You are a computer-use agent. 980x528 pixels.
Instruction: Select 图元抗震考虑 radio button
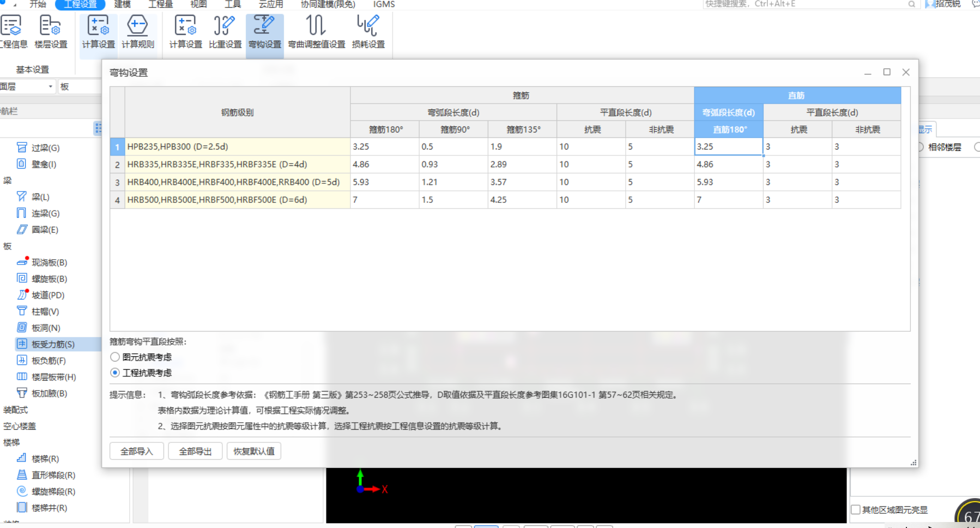(x=115, y=357)
